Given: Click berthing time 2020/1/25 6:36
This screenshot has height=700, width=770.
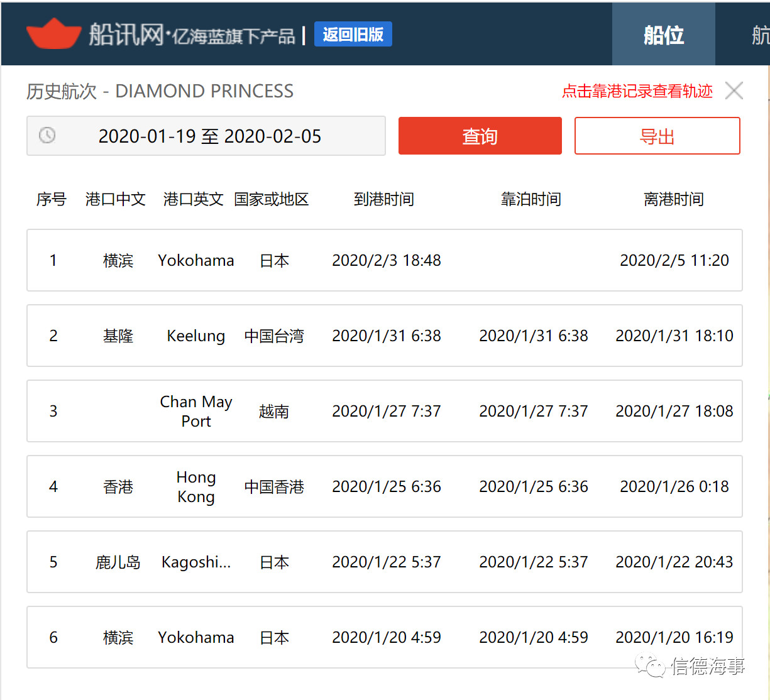Looking at the screenshot, I should coord(534,486).
